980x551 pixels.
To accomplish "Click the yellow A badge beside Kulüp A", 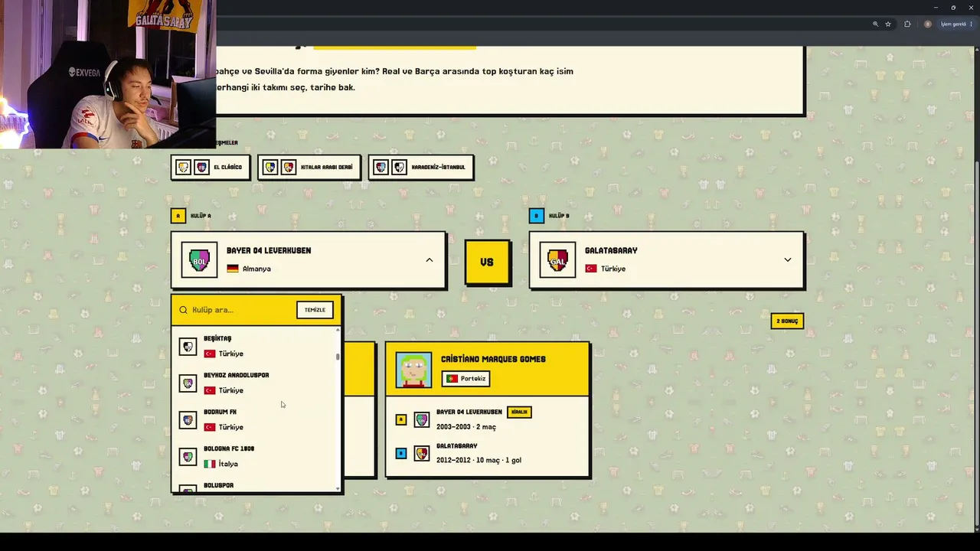I will [178, 216].
